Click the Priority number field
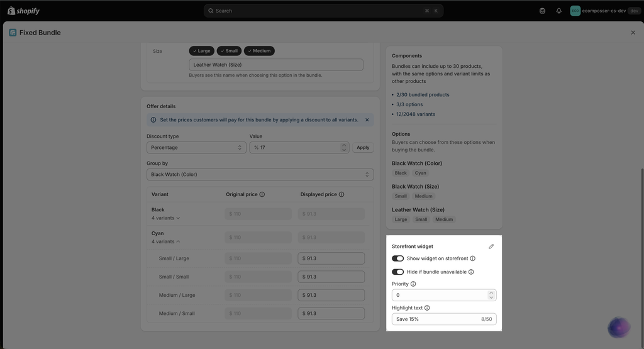Screen dimensions: 644x349 (444, 295)
